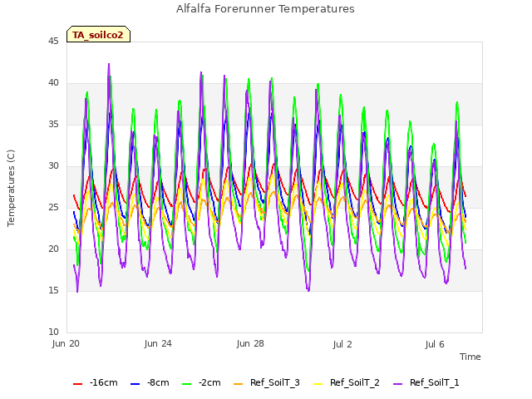The height and width of the screenshot is (399, 532).
Task: Click the Time x-axis title
Action: click(x=470, y=357)
